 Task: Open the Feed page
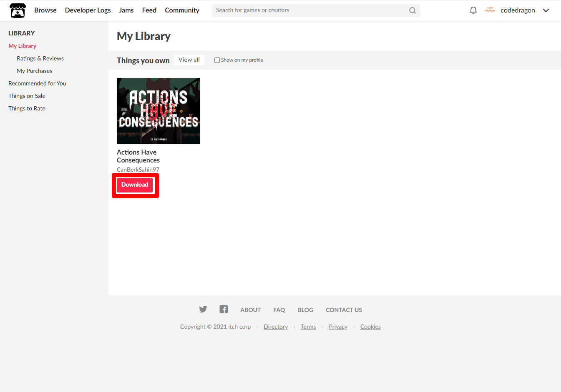pos(149,10)
